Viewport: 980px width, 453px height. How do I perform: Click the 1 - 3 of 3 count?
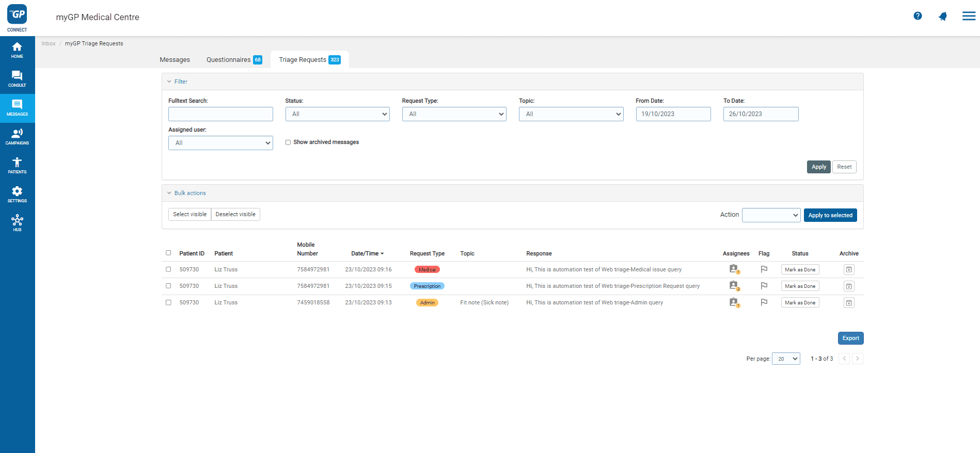click(821, 359)
